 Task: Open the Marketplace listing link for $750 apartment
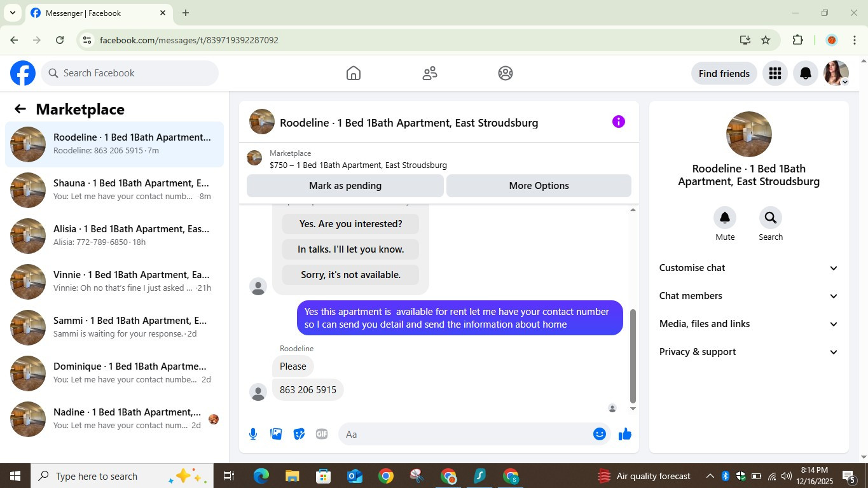[x=358, y=165]
